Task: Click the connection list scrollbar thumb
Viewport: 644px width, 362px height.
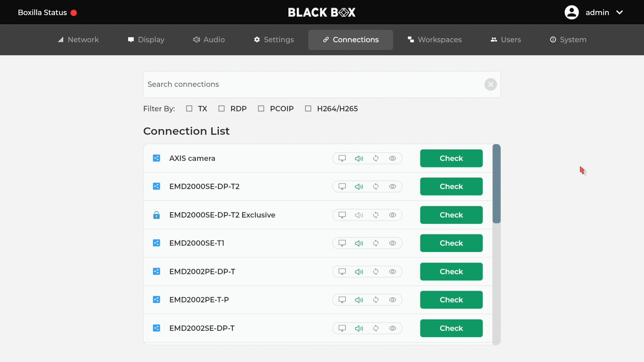Action: (496, 184)
